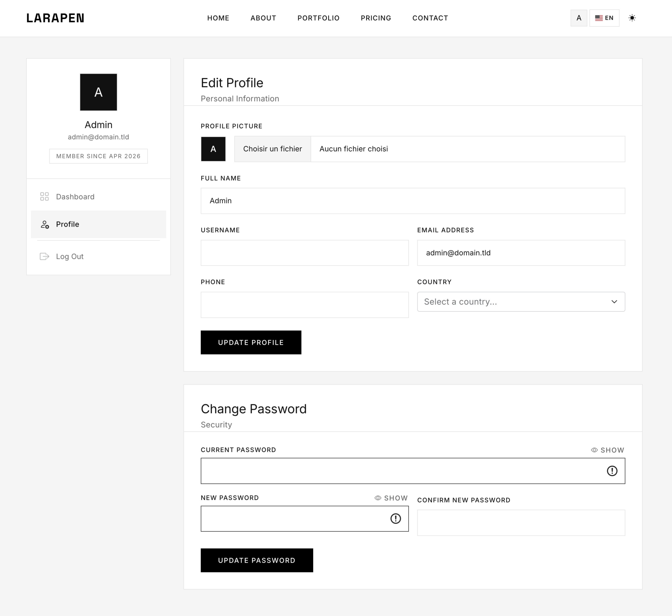Click the Confirm New Password field
The image size is (672, 616).
(x=521, y=523)
